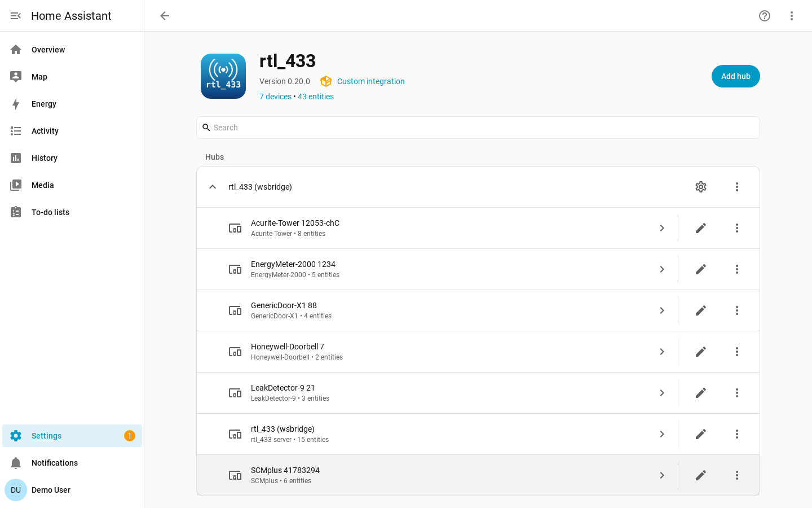This screenshot has width=812, height=508.
Task: Open the help question mark icon
Action: [x=765, y=16]
